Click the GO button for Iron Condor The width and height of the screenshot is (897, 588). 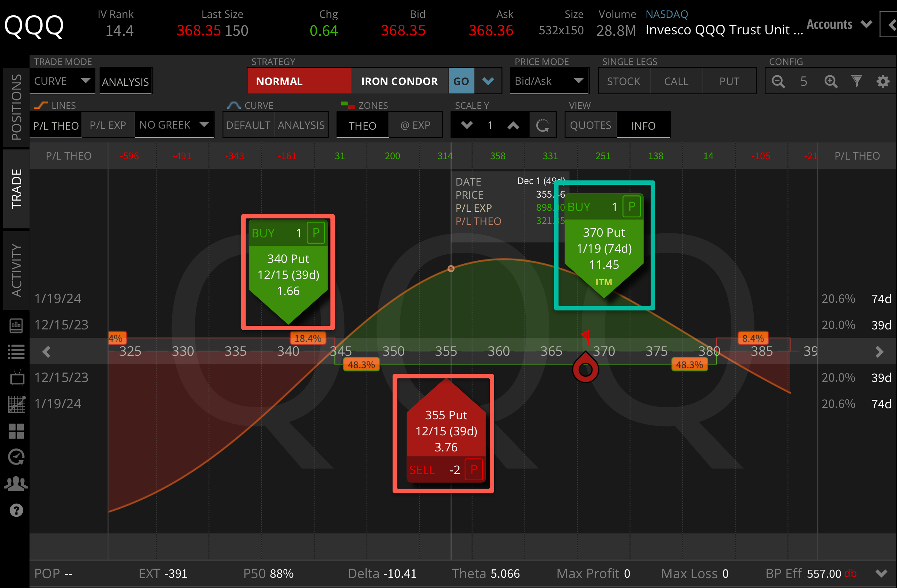[x=461, y=81]
